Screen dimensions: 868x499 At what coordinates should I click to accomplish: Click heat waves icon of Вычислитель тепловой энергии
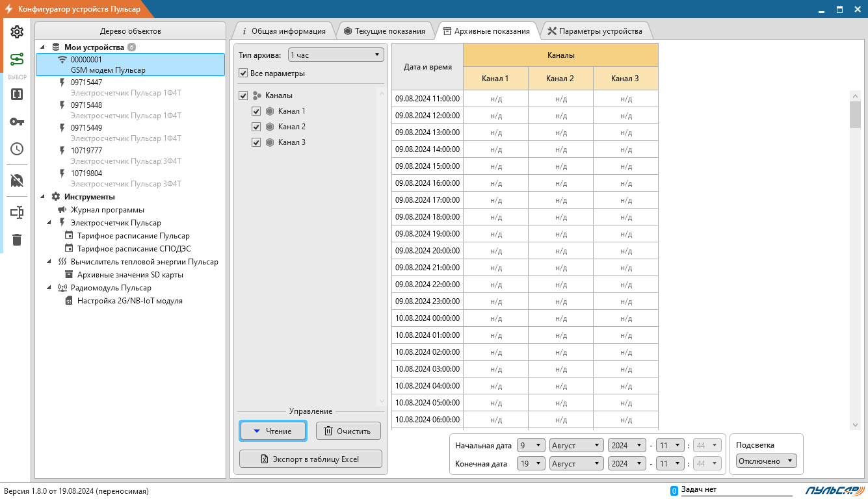pos(62,262)
